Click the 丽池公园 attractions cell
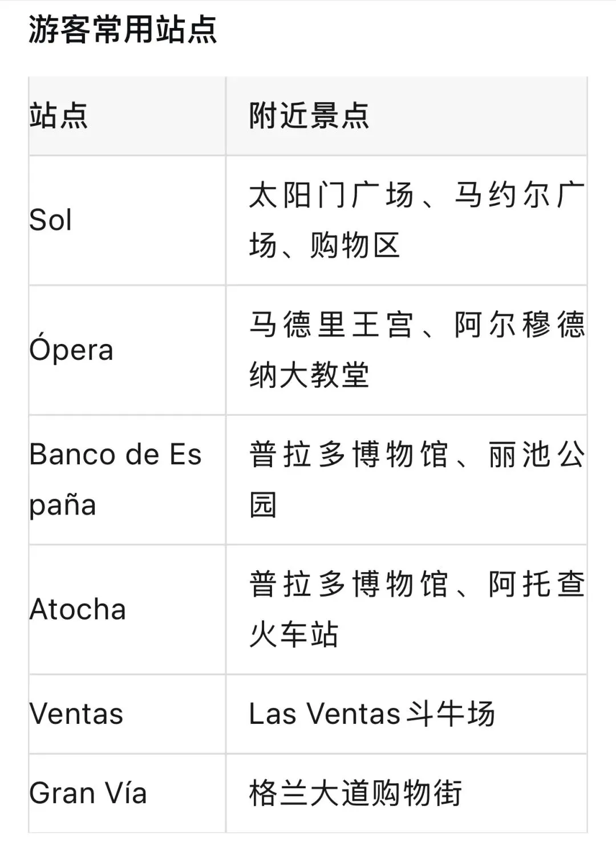This screenshot has height=855, width=616. (407, 480)
